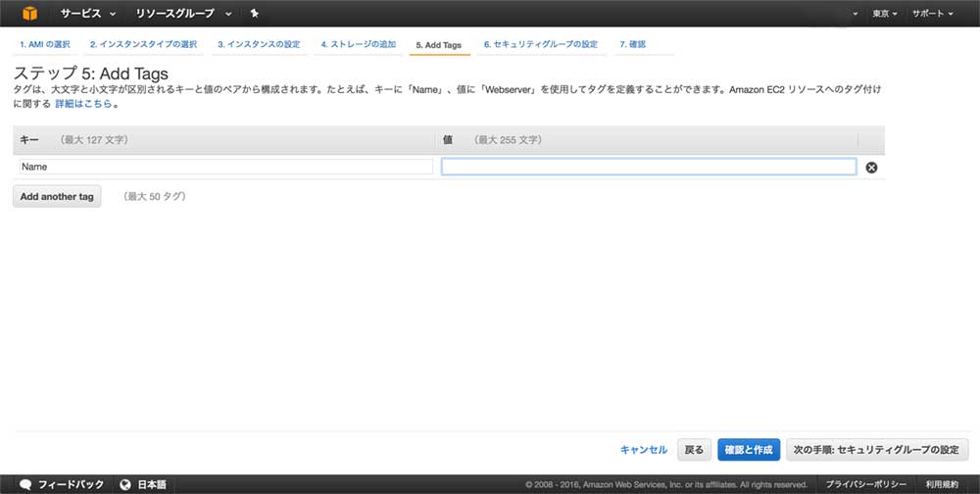The width and height of the screenshot is (980, 494).
Task: Click the globe language icon
Action: pos(125,484)
